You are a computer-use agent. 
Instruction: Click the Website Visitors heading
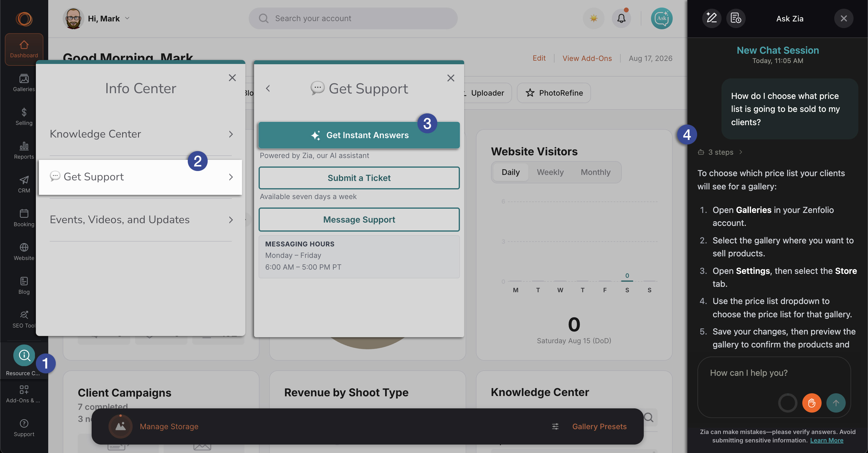pyautogui.click(x=534, y=151)
